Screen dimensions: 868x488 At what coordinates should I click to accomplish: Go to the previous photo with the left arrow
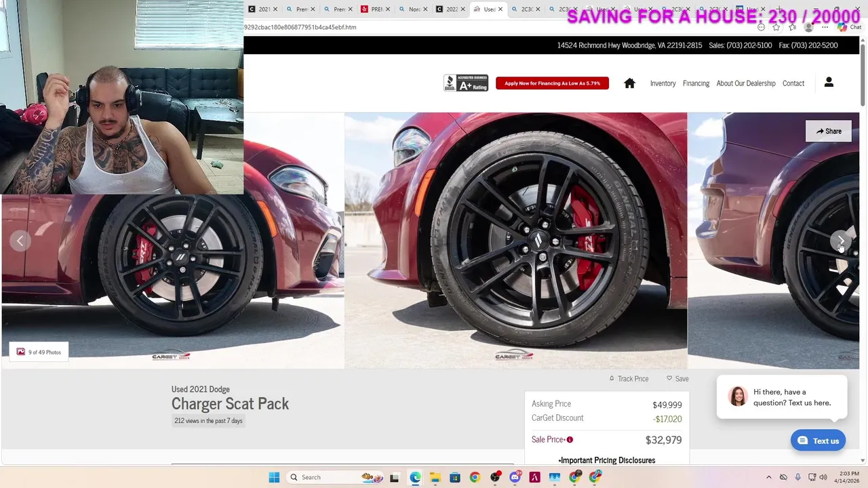20,241
